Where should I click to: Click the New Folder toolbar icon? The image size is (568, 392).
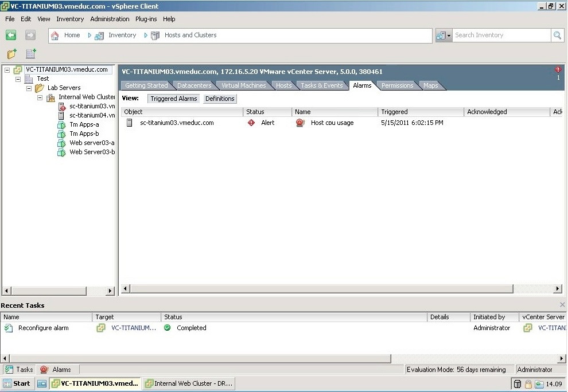(12, 54)
